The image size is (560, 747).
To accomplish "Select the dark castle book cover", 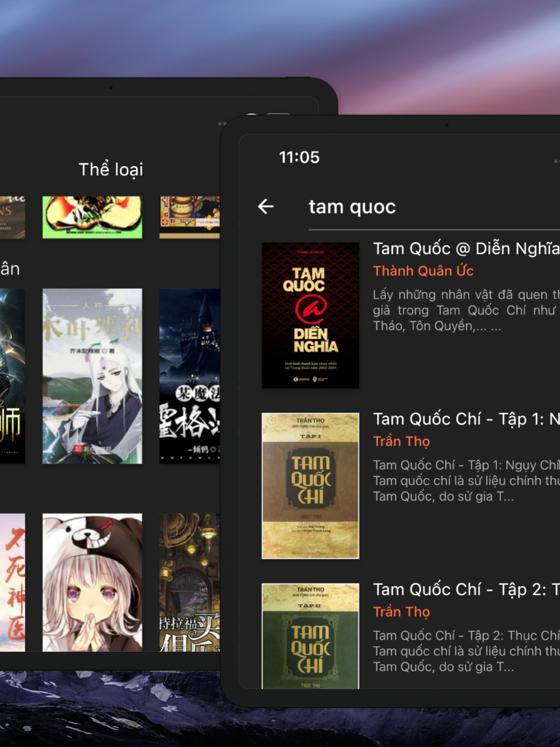I will point(189,376).
